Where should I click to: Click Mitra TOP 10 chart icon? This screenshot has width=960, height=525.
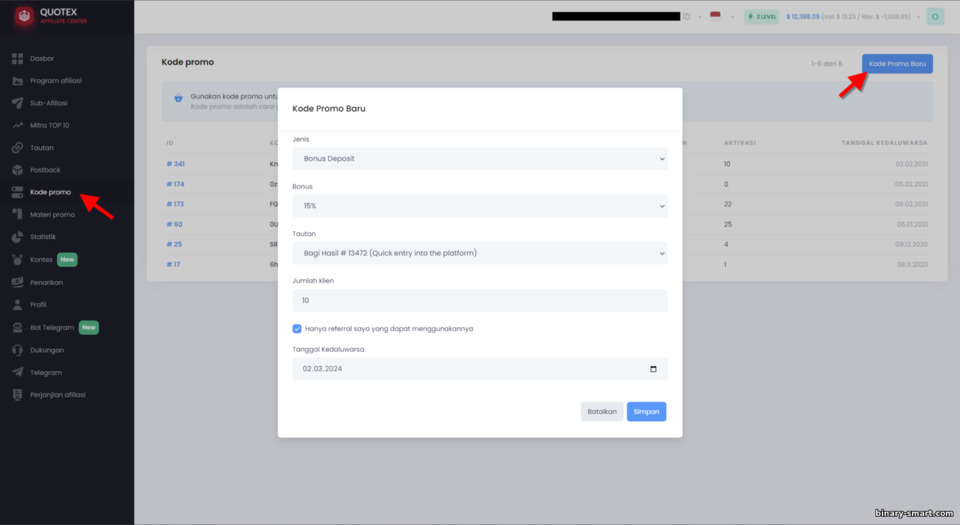(17, 125)
